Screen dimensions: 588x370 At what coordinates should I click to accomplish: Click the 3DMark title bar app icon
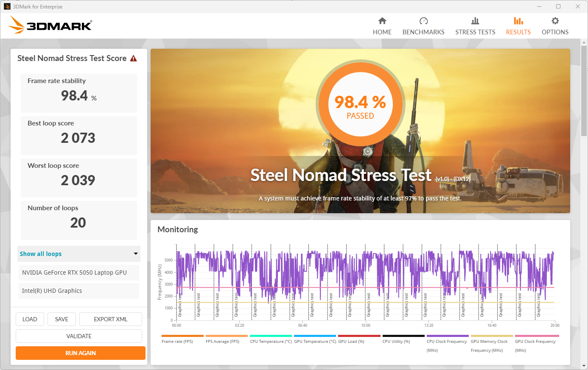coord(7,6)
